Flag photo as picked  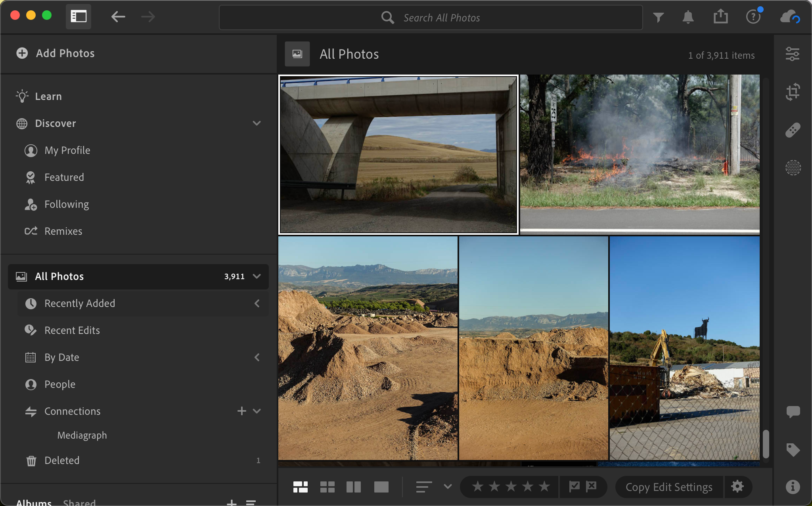[574, 486]
